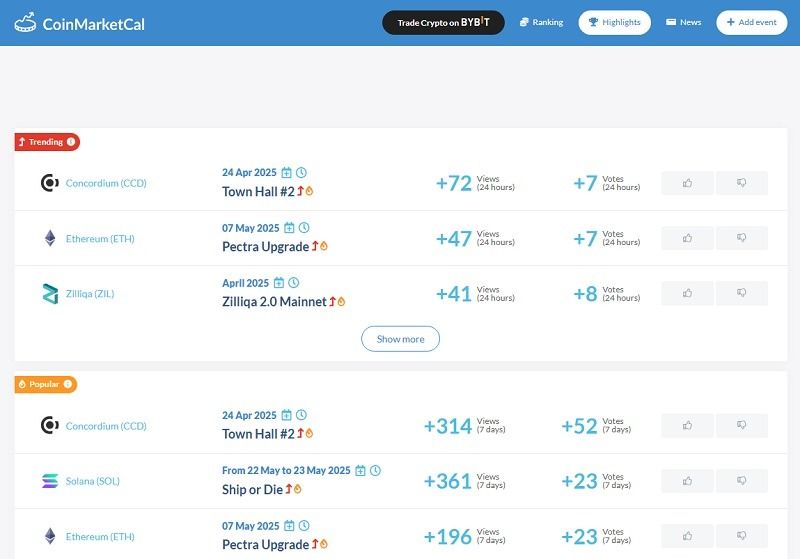Click the Zilliqa coin logo
The image size is (800, 559).
coord(50,294)
